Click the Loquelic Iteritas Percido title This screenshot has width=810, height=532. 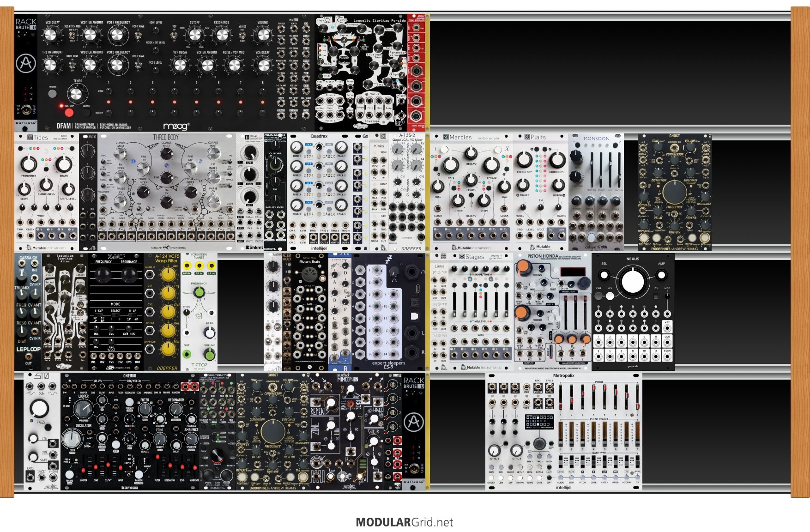tap(380, 21)
